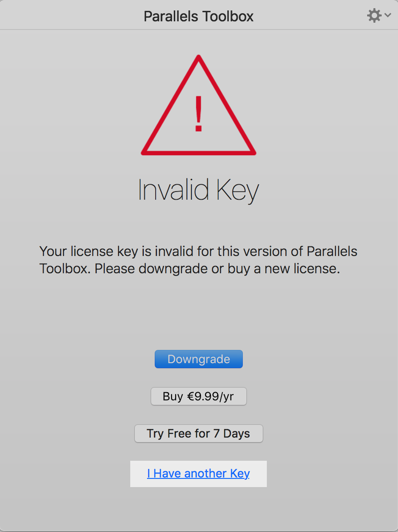This screenshot has height=532, width=398.
Task: Click the Parallels Toolbox window title
Action: tap(198, 16)
